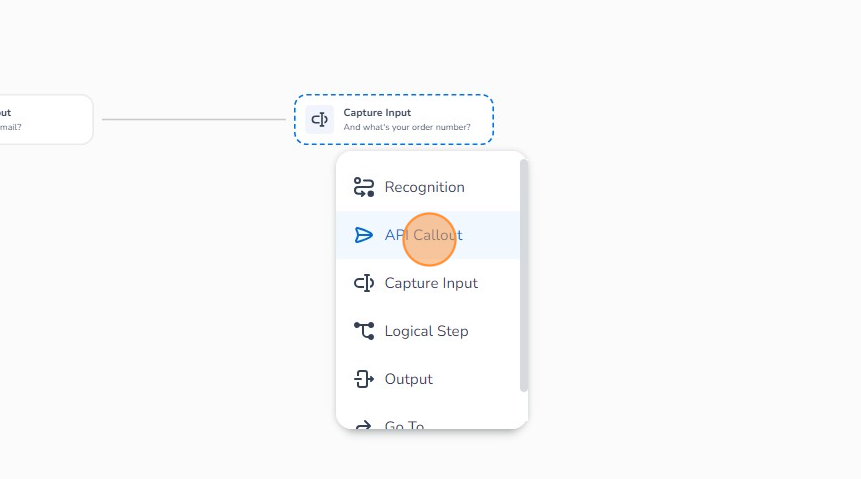
Task: Click the Recognition icon in the step menu
Action: (x=364, y=187)
